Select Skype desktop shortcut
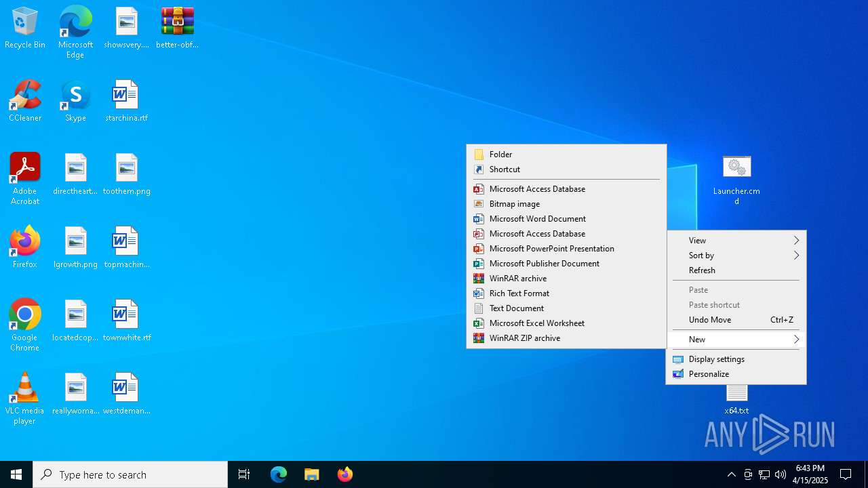Screen dimensions: 868x488 click(75, 102)
